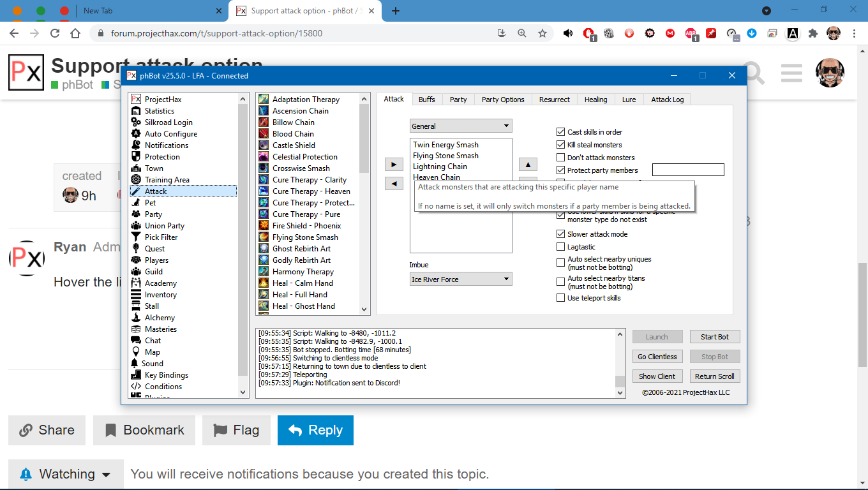Image resolution: width=868 pixels, height=490 pixels.
Task: Click the Protect party members name field
Action: coord(688,170)
